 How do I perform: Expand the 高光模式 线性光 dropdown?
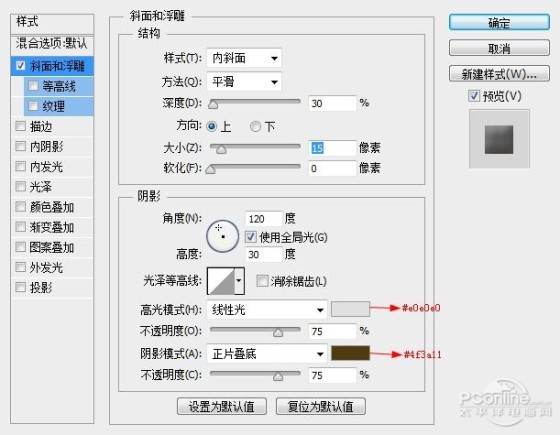(x=267, y=310)
